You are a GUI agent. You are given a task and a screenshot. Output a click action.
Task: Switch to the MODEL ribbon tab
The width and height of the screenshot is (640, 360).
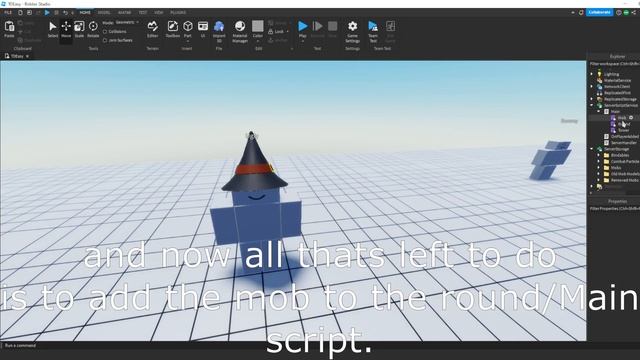104,13
